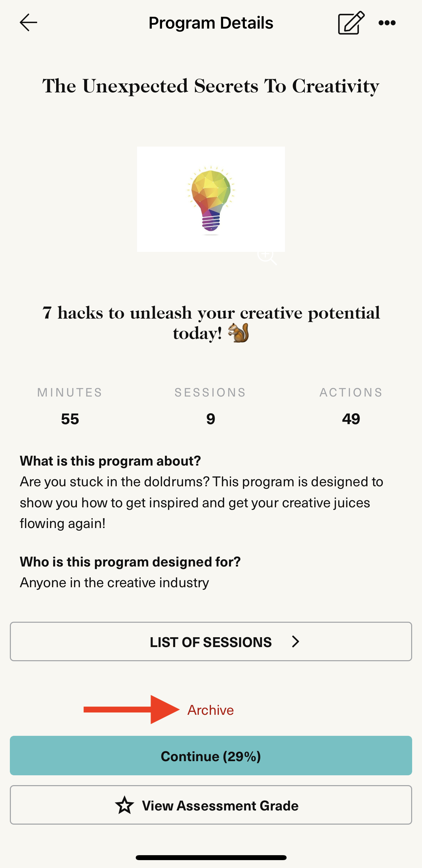Open the three-dot more options menu

point(387,23)
